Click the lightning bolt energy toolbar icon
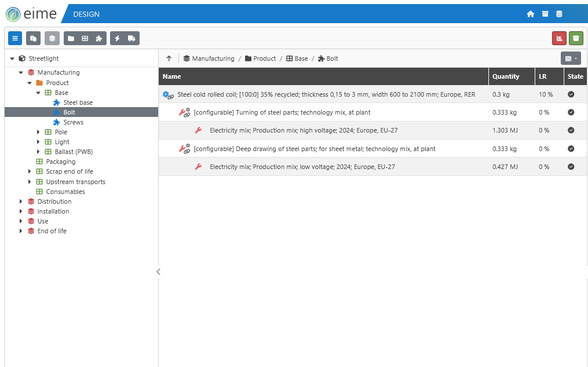 pos(118,38)
